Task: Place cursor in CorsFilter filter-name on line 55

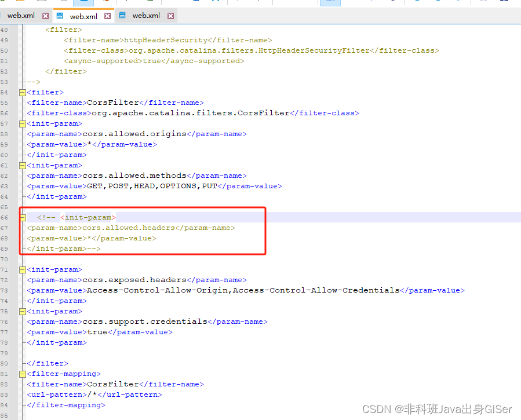Action: click(112, 103)
